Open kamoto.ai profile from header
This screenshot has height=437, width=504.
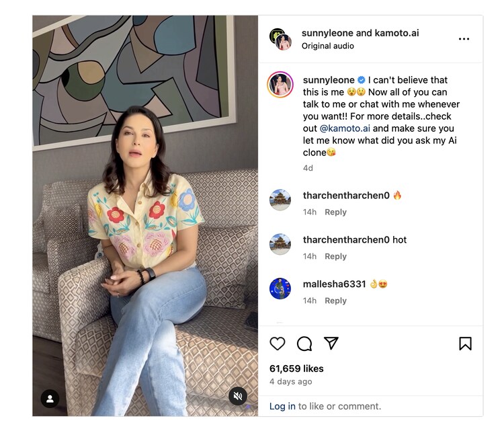[396, 33]
